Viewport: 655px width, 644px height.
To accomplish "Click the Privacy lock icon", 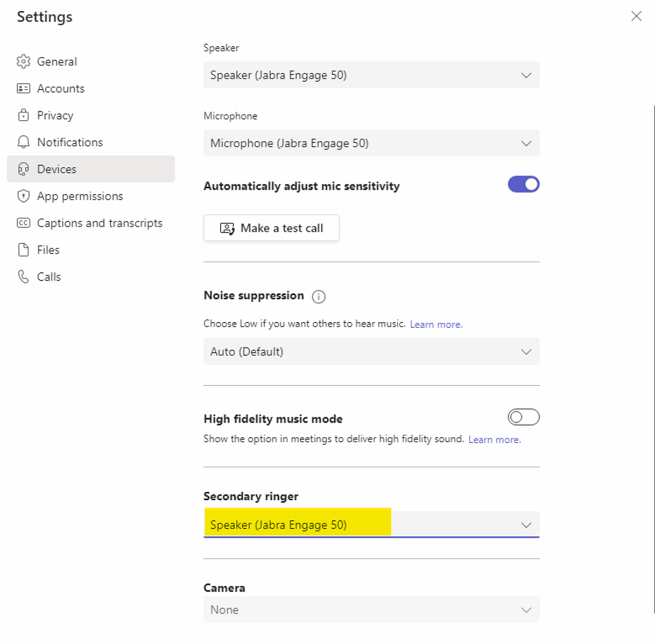I will (24, 115).
